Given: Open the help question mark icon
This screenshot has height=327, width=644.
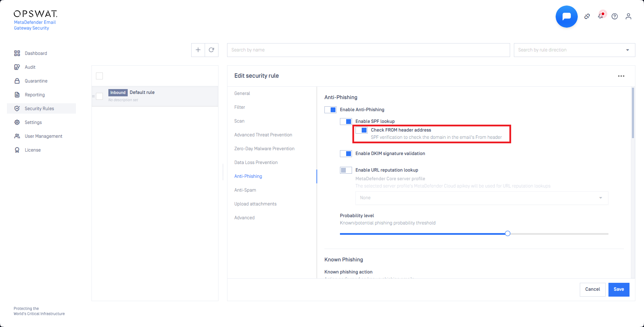Looking at the screenshot, I should point(615,16).
